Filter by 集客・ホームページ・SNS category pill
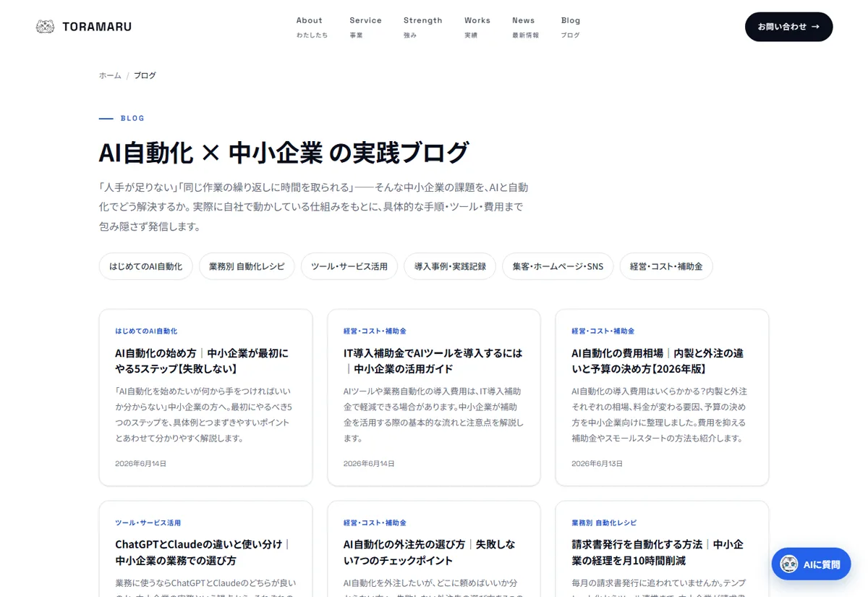Screen dimensions: 868x597 558,266
